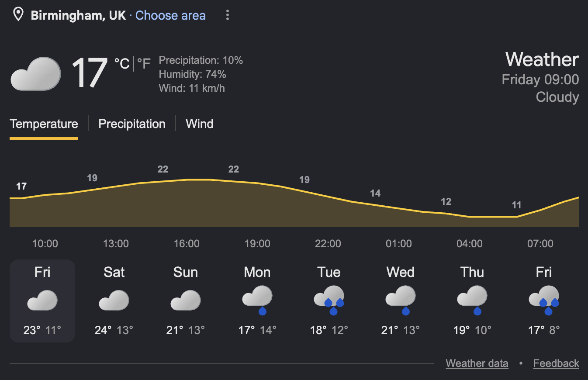Select the Temperature tab
588x380 pixels.
[x=44, y=124]
